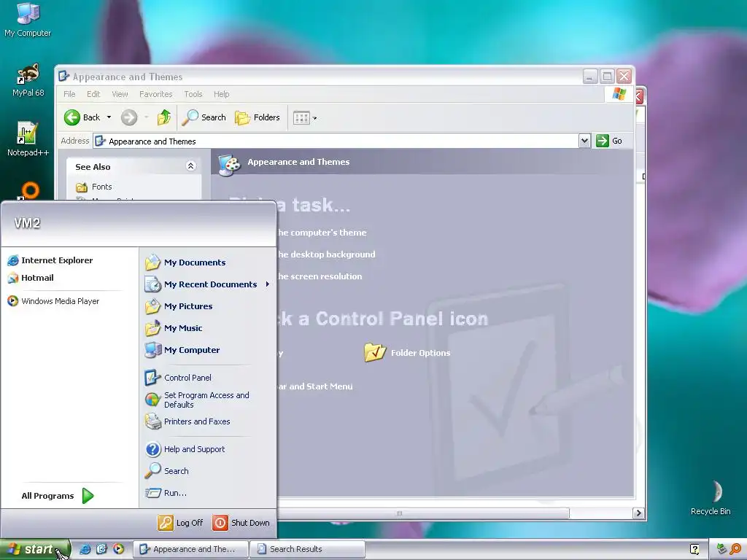
Task: Choose change the desktop background task
Action: (326, 254)
